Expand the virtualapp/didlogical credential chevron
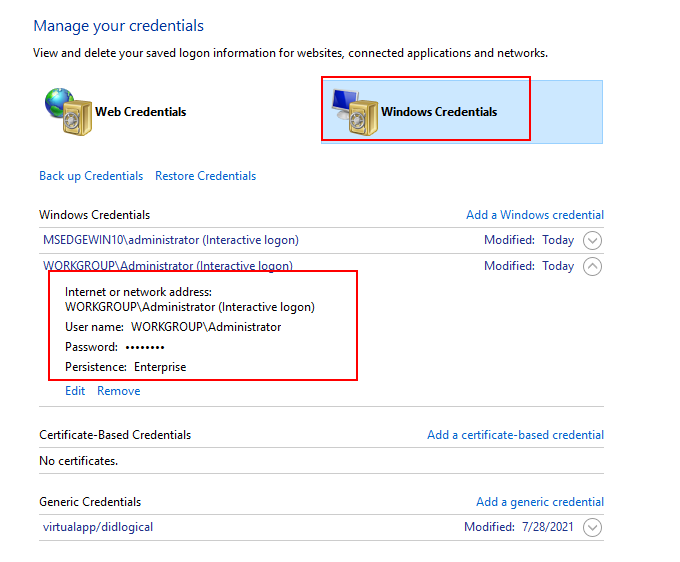The height and width of the screenshot is (562, 680). pos(592,527)
